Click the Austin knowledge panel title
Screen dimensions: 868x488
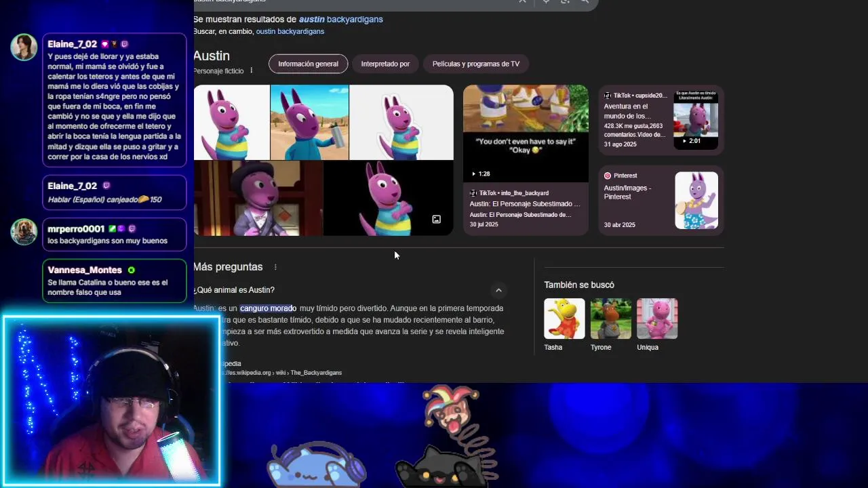tap(212, 56)
